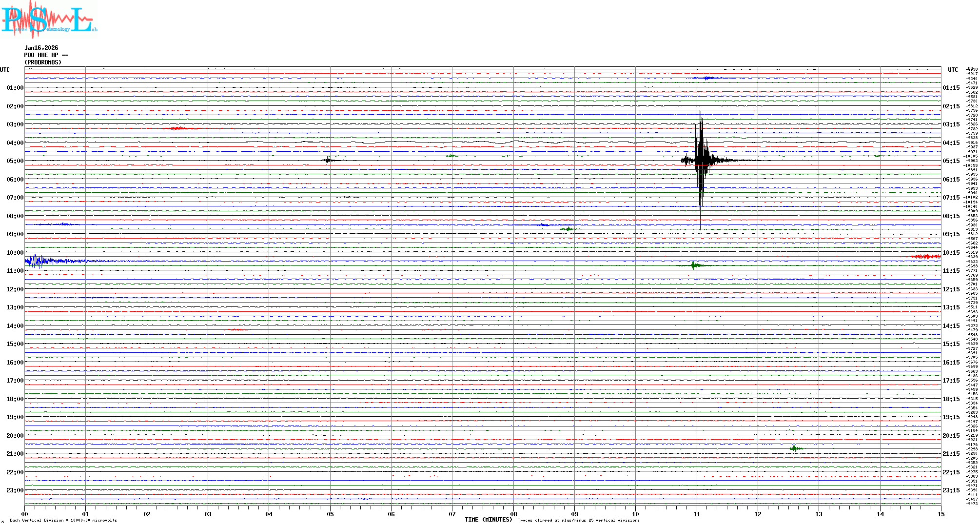Click the (PRODROMOS) station name text

(43, 62)
